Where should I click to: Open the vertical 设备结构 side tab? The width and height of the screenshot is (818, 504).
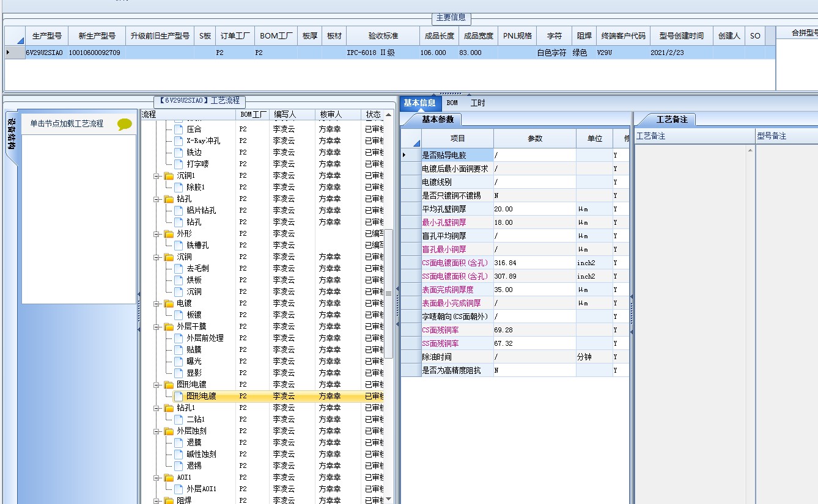[12, 138]
